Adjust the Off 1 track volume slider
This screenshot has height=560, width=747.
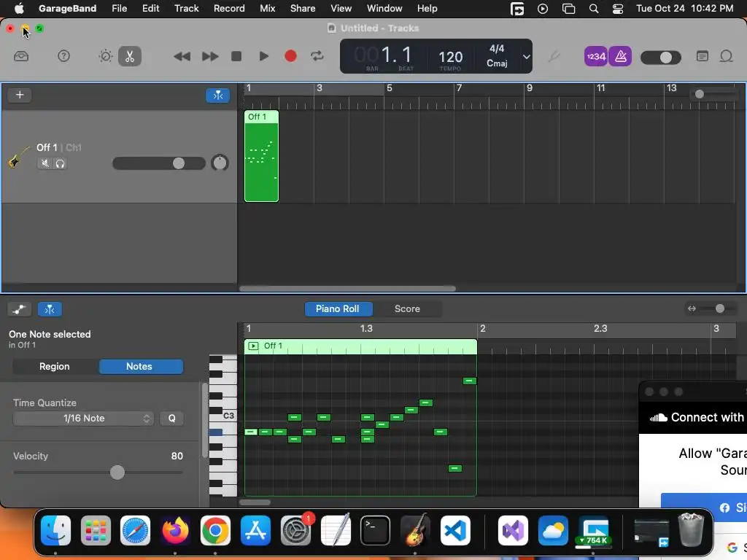tap(158, 163)
